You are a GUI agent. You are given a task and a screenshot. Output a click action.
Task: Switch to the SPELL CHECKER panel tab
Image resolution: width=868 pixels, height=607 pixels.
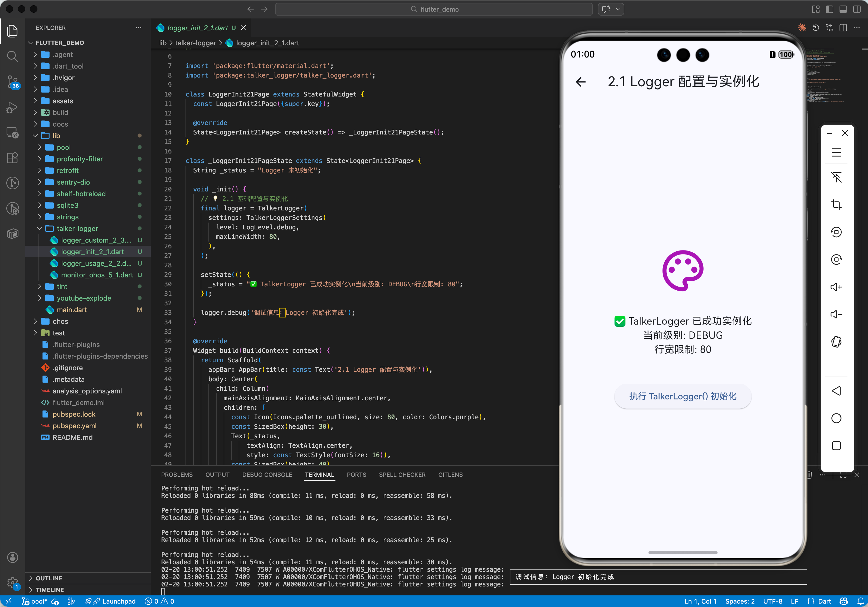coord(402,475)
